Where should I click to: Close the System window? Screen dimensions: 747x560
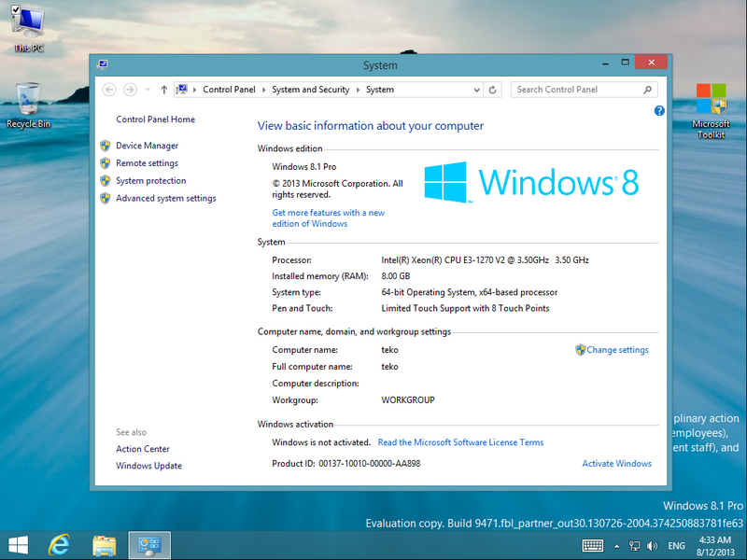[x=651, y=63]
